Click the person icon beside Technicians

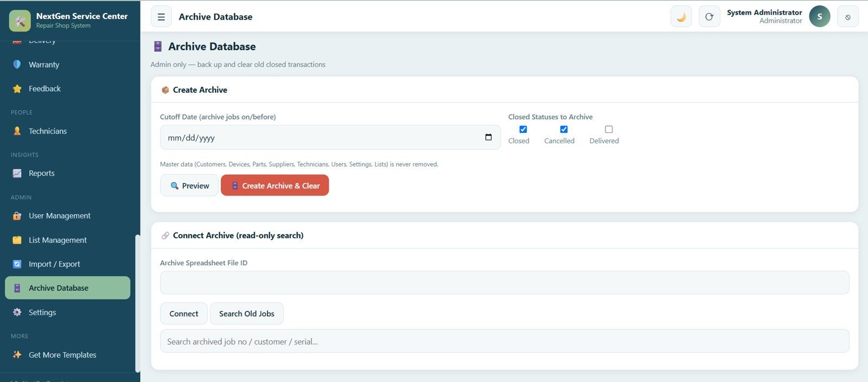point(17,131)
